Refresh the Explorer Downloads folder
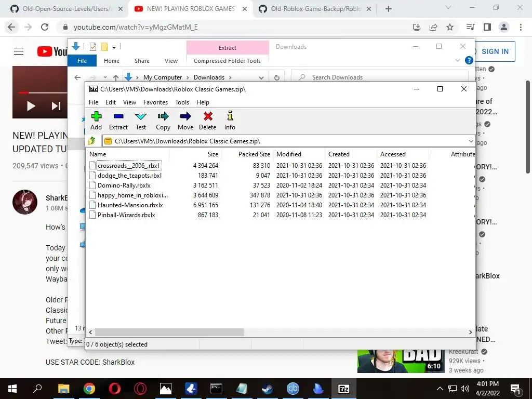 pos(277,77)
